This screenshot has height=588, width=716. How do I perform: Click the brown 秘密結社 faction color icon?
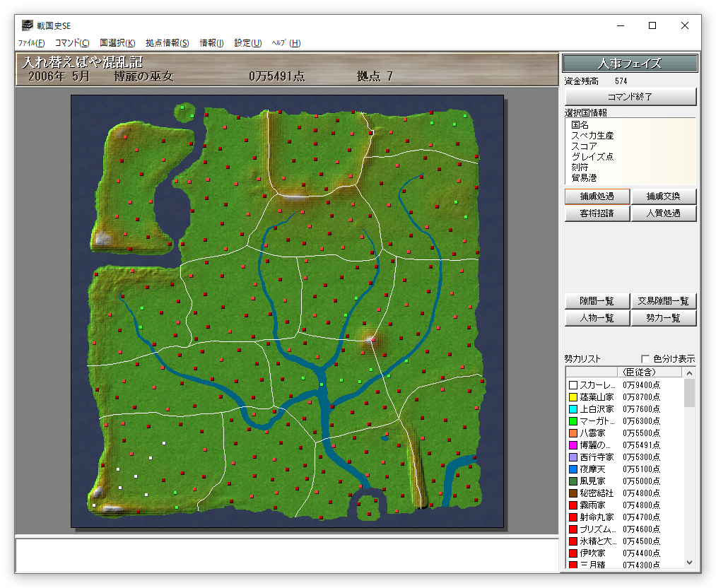click(x=573, y=493)
